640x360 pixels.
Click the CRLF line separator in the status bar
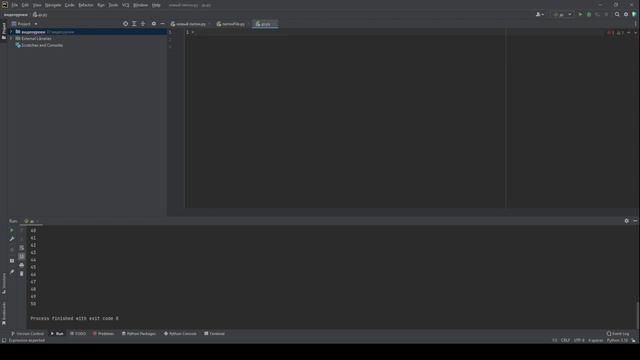[565, 340]
